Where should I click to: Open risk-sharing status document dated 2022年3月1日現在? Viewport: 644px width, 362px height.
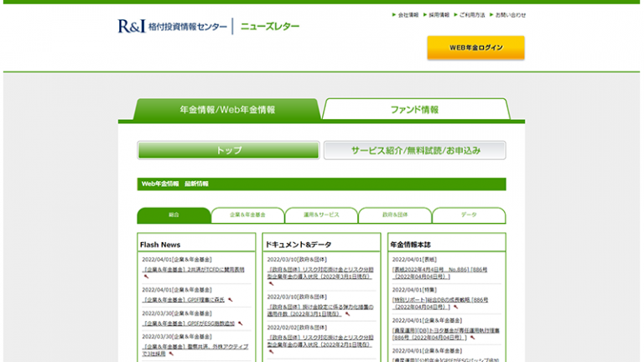320,273
